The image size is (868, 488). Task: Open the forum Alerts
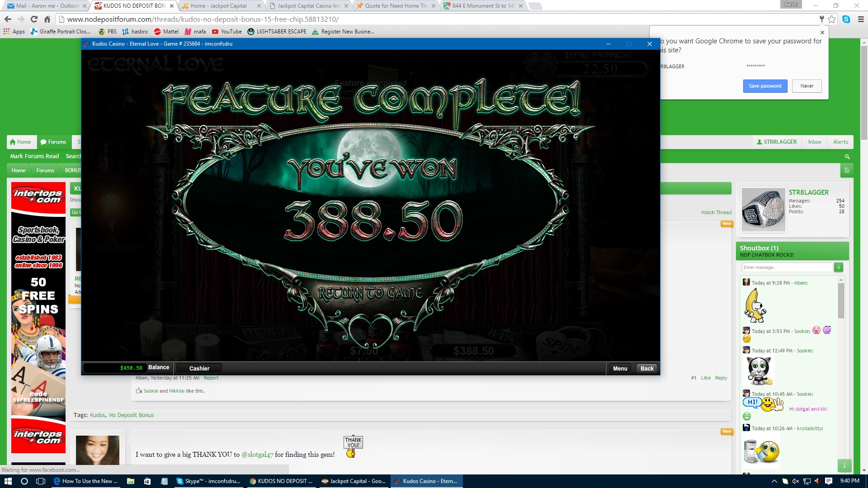[x=840, y=142]
